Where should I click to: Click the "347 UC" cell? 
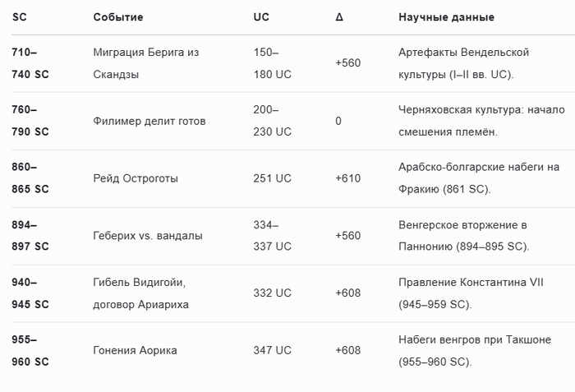pyautogui.click(x=273, y=351)
